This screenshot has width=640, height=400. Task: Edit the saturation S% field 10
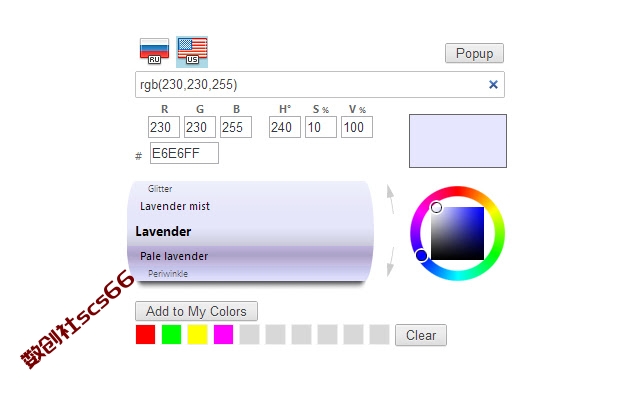[320, 127]
